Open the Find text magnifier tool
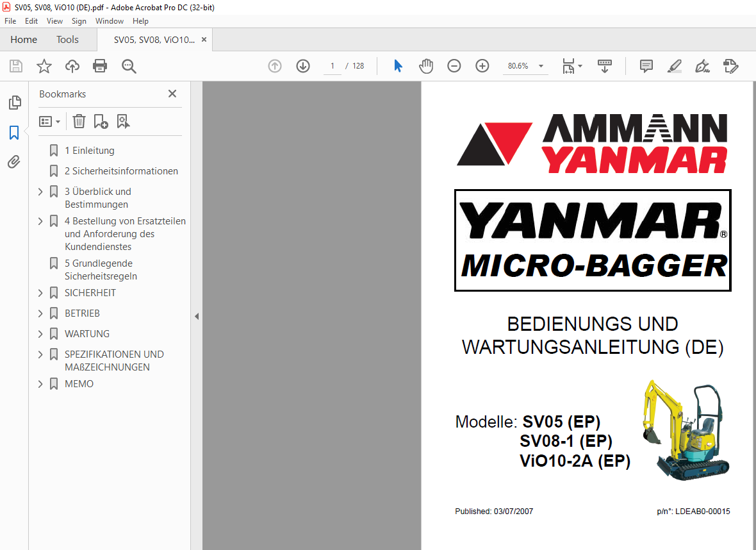756x550 pixels. click(129, 66)
